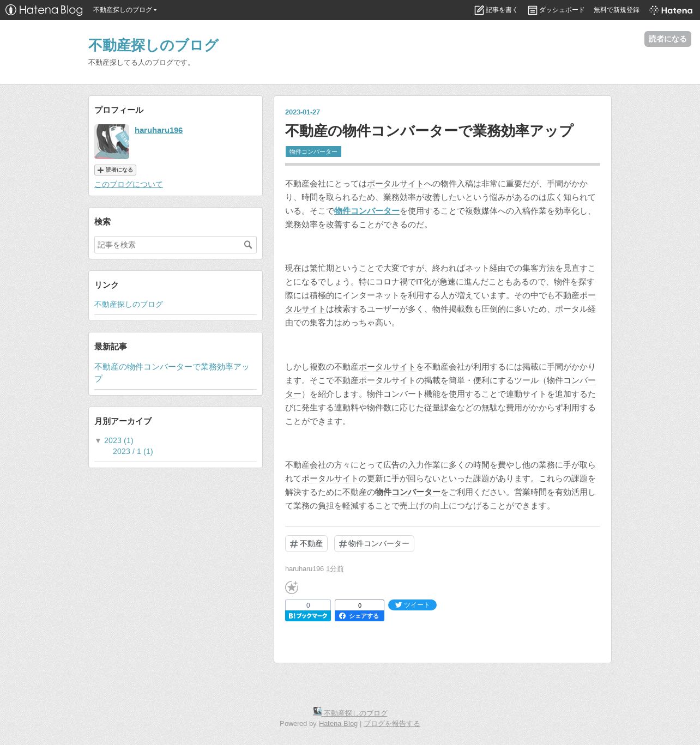Image resolution: width=700 pixels, height=745 pixels.
Task: Click the search magnifier icon
Action: [248, 245]
